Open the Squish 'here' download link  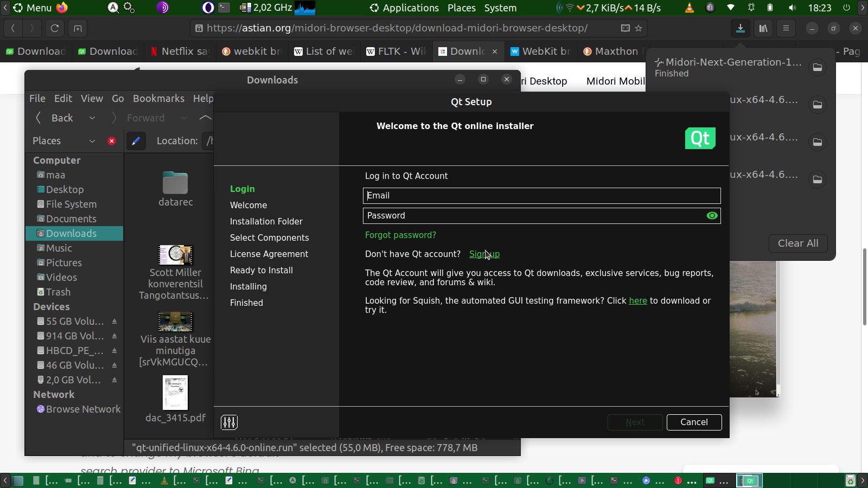[x=638, y=301]
